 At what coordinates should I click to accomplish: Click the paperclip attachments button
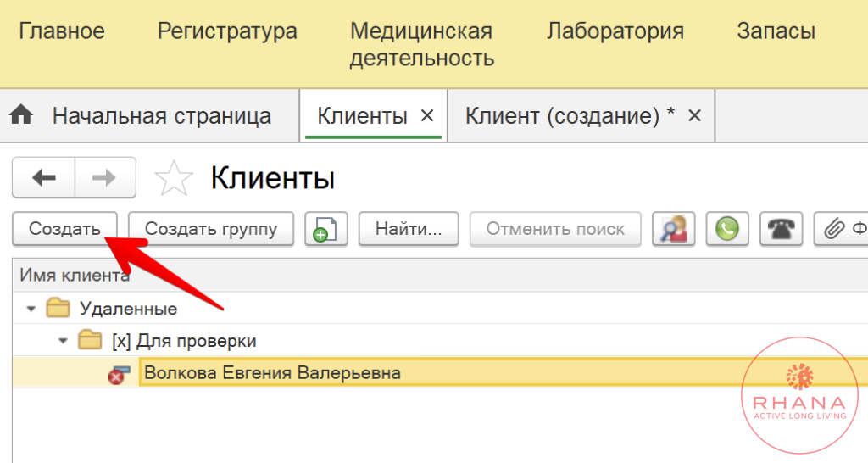coord(840,229)
